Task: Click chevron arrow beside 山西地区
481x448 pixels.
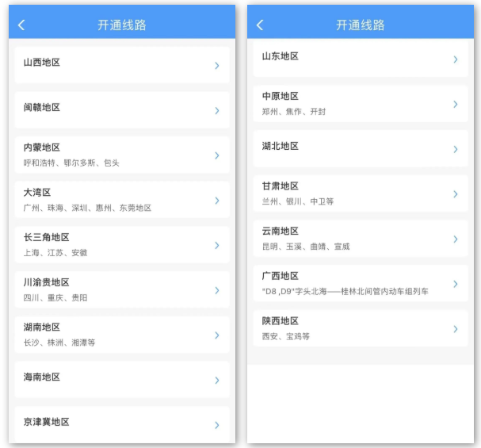Action: (216, 66)
